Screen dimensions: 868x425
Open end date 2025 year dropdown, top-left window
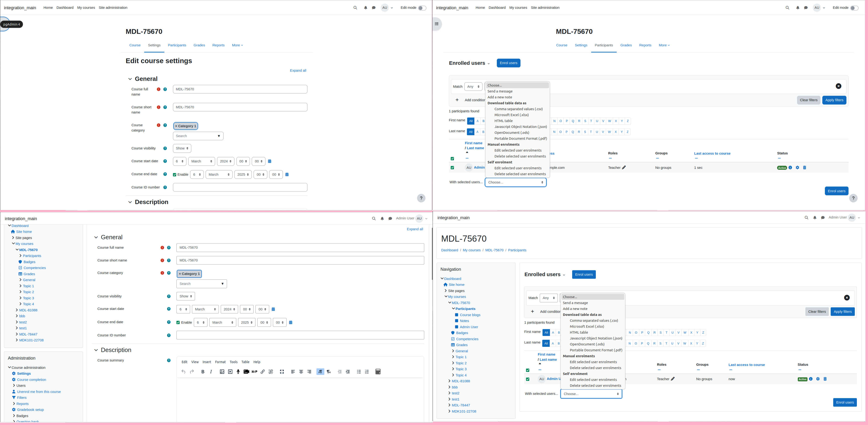coord(243,175)
